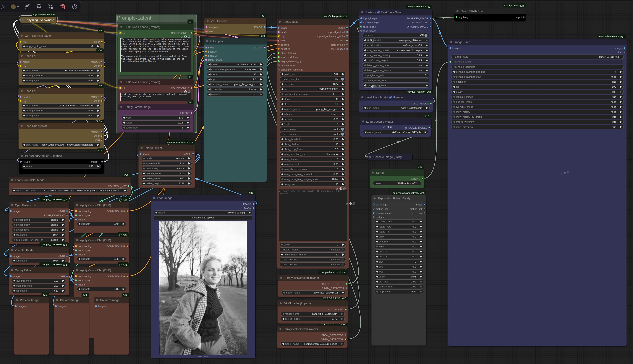This screenshot has width=633, height=364.
Task: Collapse the Image Save node via its header dot
Action: pyautogui.click(x=451, y=42)
